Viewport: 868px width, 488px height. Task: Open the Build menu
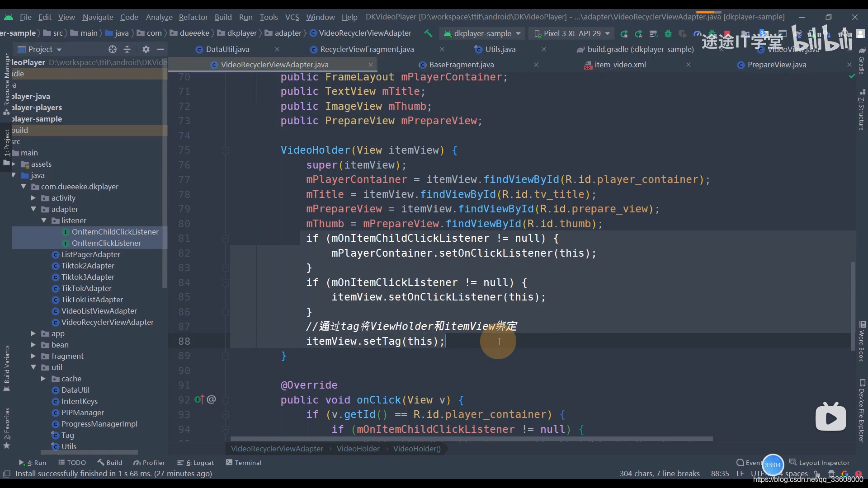223,17
